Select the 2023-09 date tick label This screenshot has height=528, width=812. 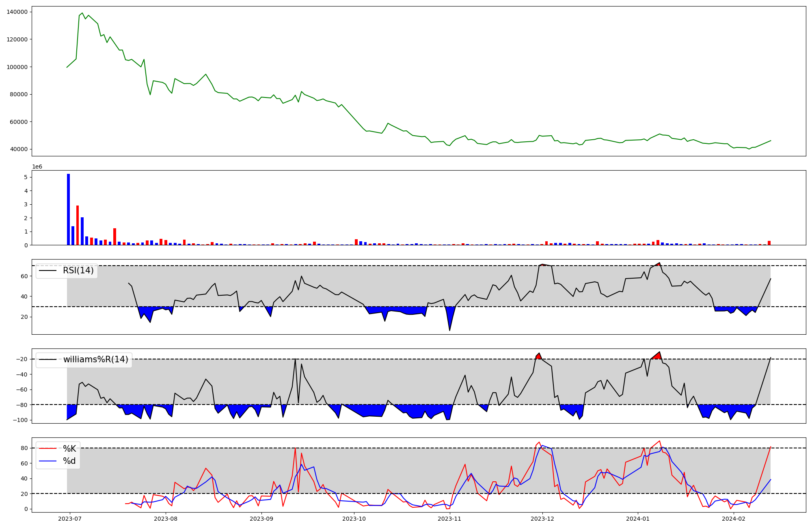261,519
